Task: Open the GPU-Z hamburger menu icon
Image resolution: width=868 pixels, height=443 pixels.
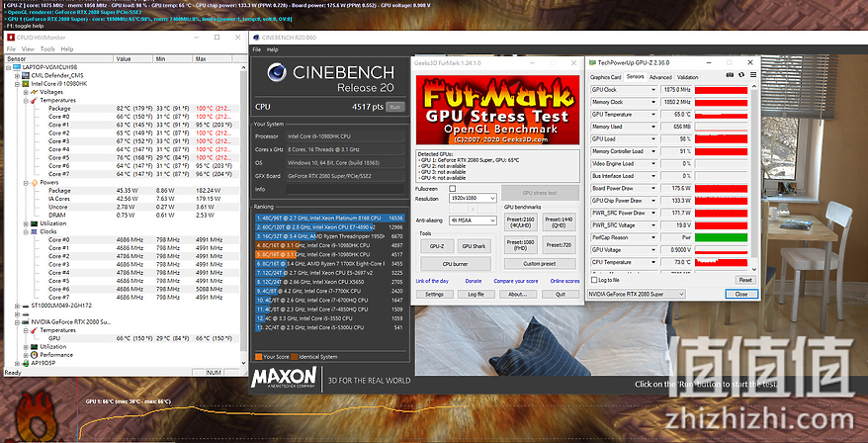Action: point(753,75)
